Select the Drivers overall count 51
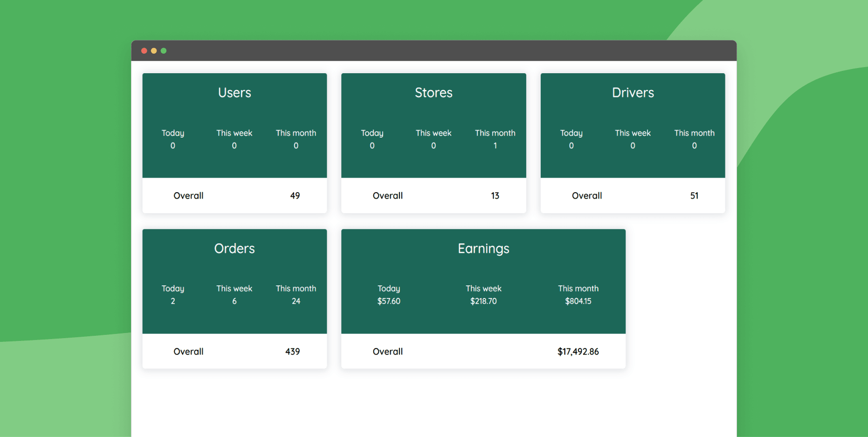Viewport: 868px width, 437px height. tap(695, 196)
